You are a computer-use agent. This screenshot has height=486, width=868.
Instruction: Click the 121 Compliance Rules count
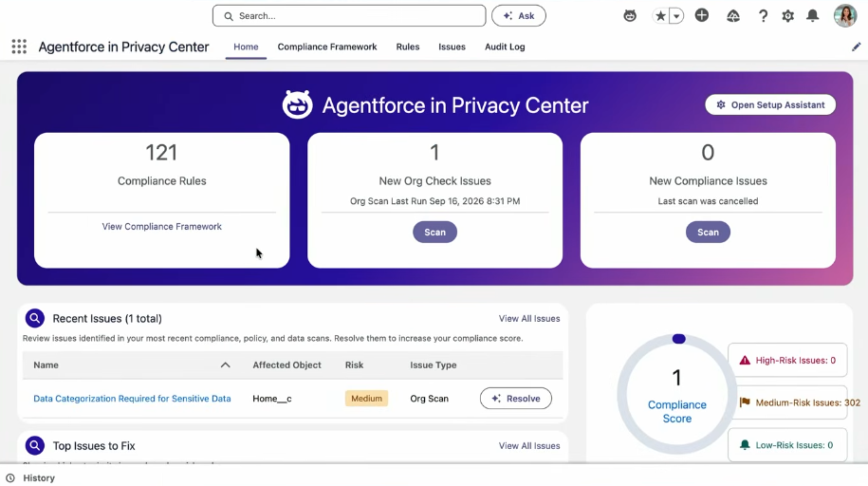pyautogui.click(x=161, y=153)
